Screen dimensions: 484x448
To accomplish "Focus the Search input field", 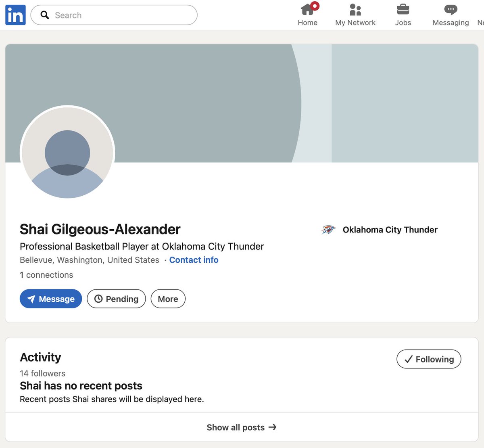I will pos(114,15).
